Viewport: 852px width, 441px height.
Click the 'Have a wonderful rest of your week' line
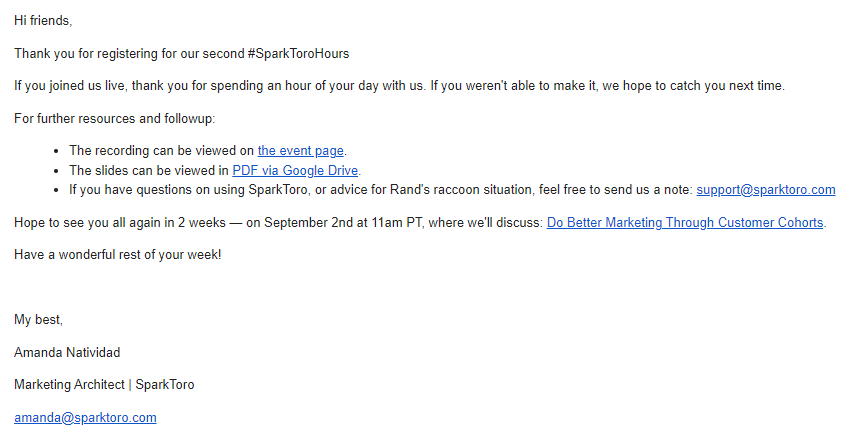(117, 254)
